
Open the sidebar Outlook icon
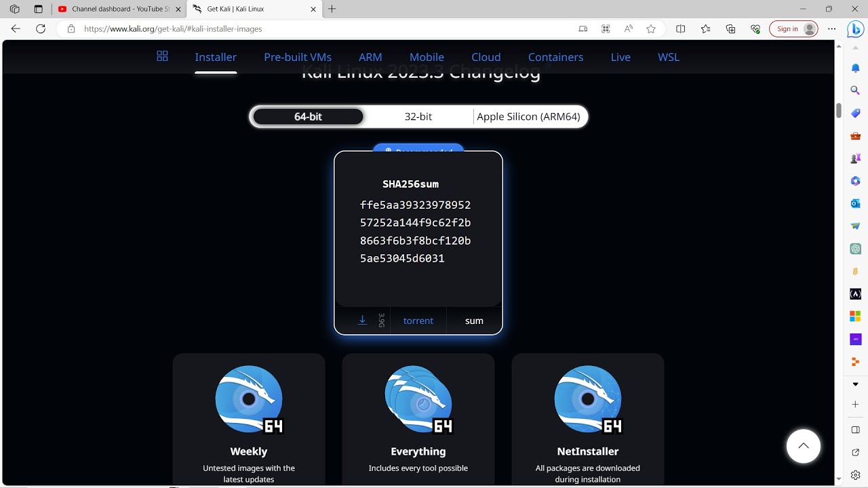pyautogui.click(x=855, y=203)
